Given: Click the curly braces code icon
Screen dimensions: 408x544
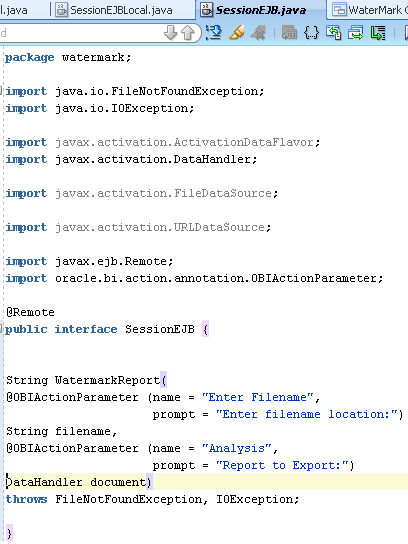Looking at the screenshot, I should [311, 33].
